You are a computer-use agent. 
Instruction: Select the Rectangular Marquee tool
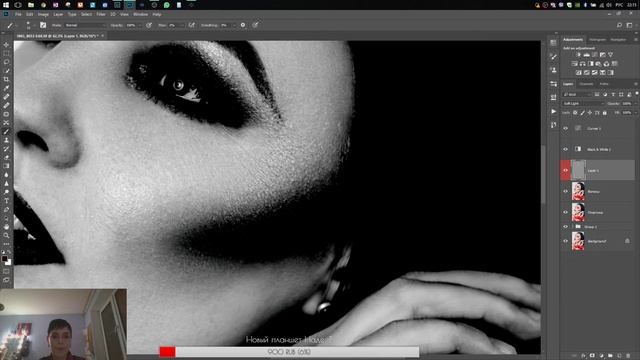coord(6,53)
